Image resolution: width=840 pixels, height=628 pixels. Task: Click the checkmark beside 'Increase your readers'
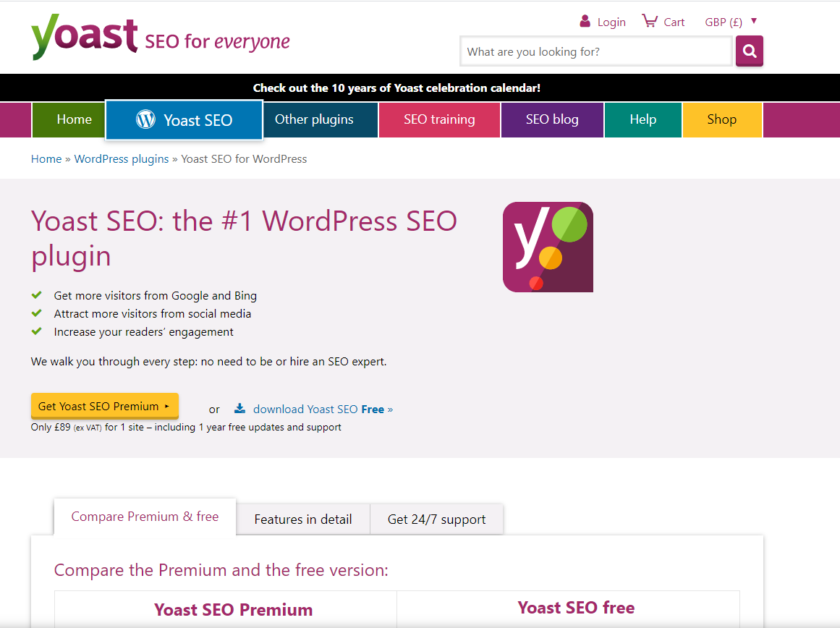tap(36, 331)
